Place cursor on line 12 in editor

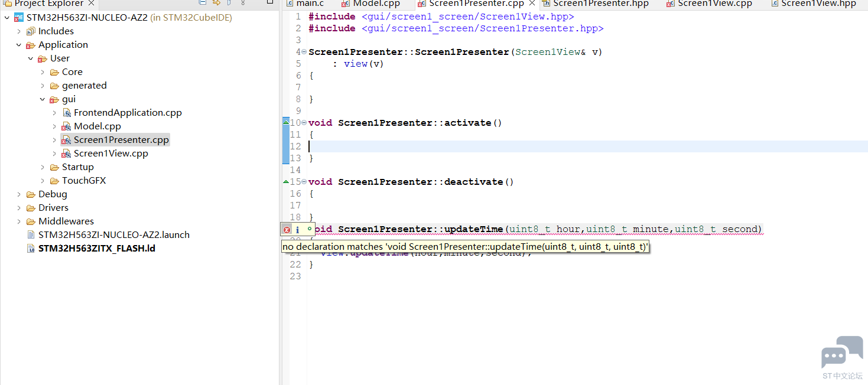coord(587,146)
